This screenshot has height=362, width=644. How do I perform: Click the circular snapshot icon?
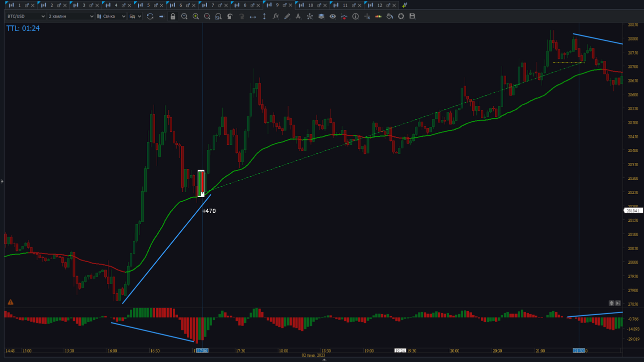(x=401, y=16)
